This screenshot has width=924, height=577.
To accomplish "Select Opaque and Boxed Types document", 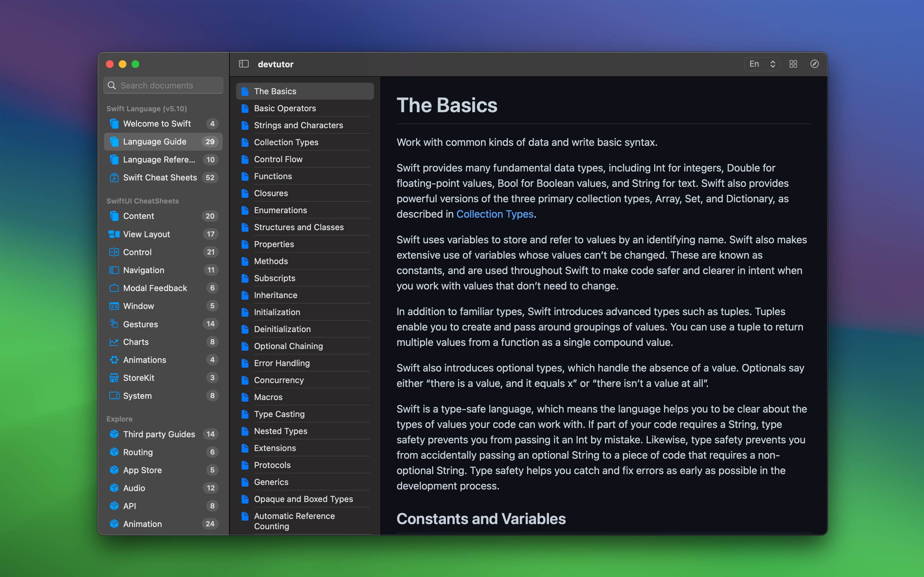I will (x=303, y=499).
